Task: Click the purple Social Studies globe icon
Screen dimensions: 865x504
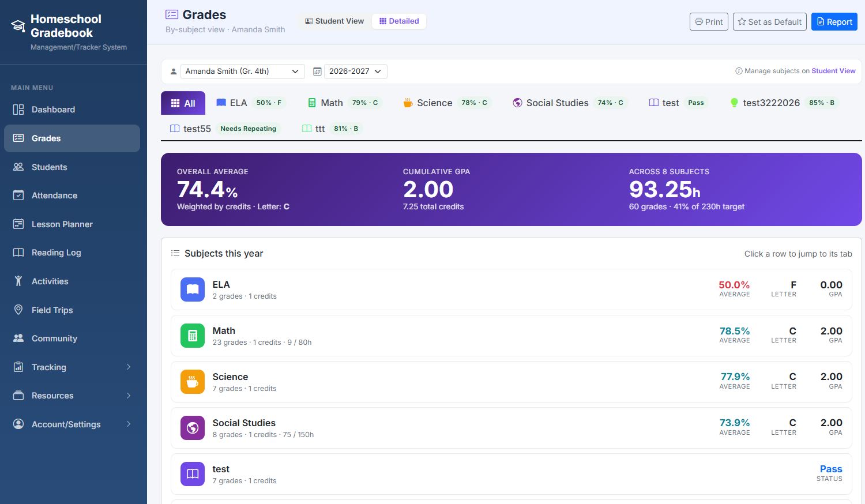Action: (x=193, y=428)
